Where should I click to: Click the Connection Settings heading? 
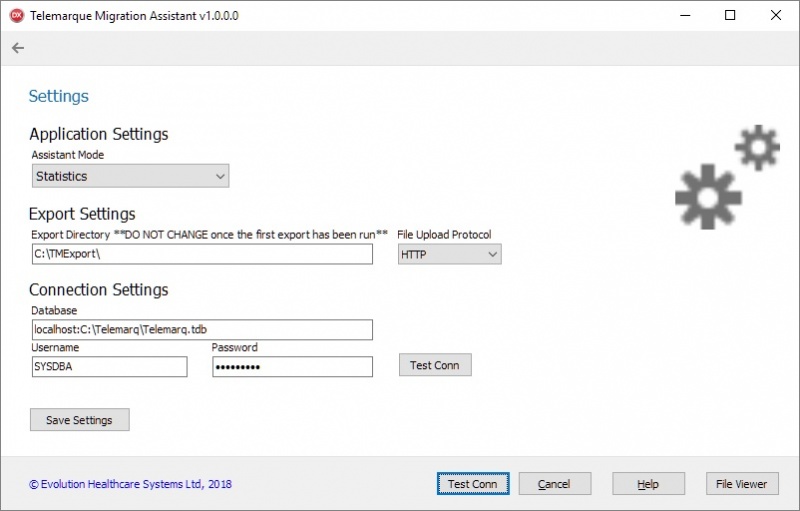coord(98,290)
